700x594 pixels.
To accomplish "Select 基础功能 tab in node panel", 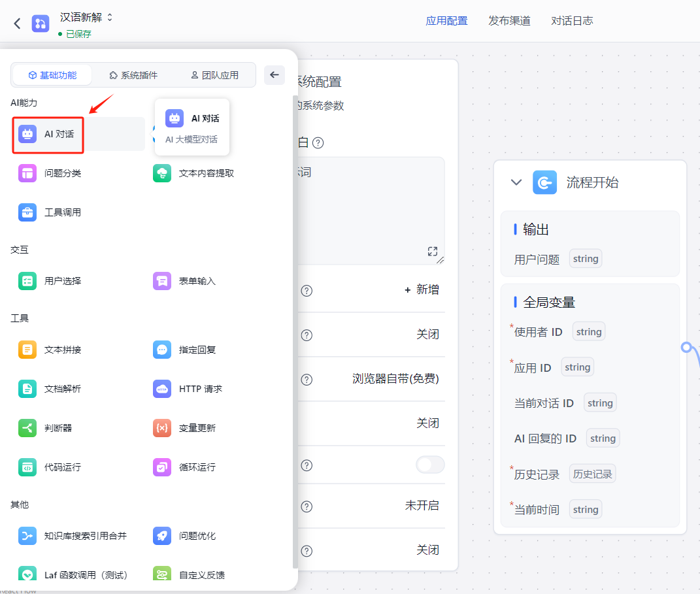I will pyautogui.click(x=53, y=75).
